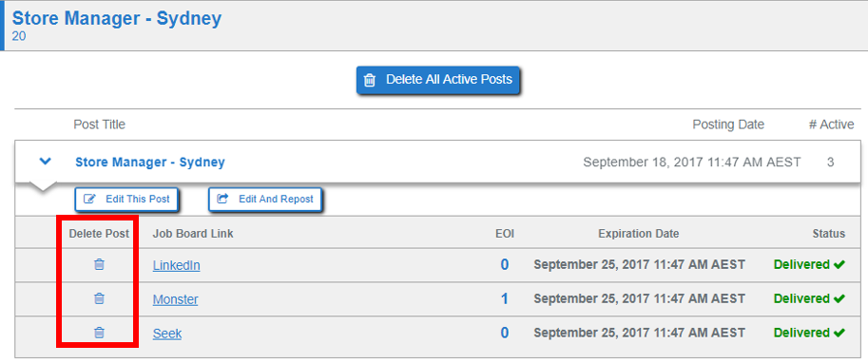Click the Posting Date column header

pos(728,125)
